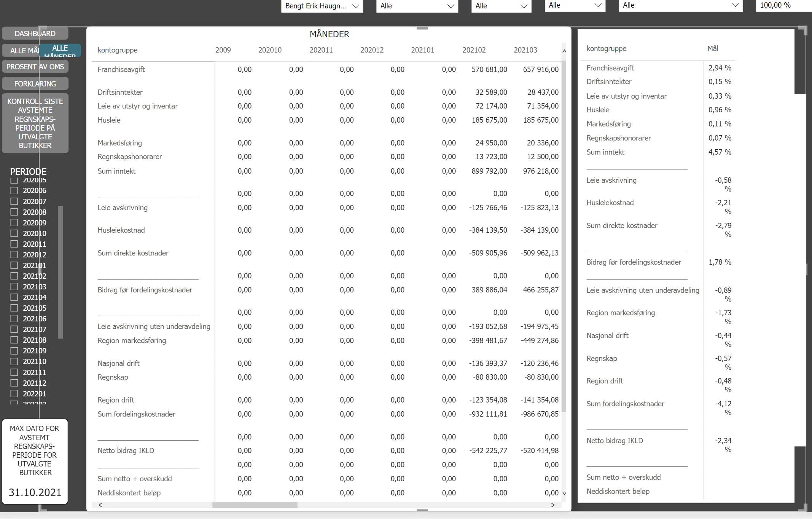Select the ALLE MÅNEDER button

60,51
